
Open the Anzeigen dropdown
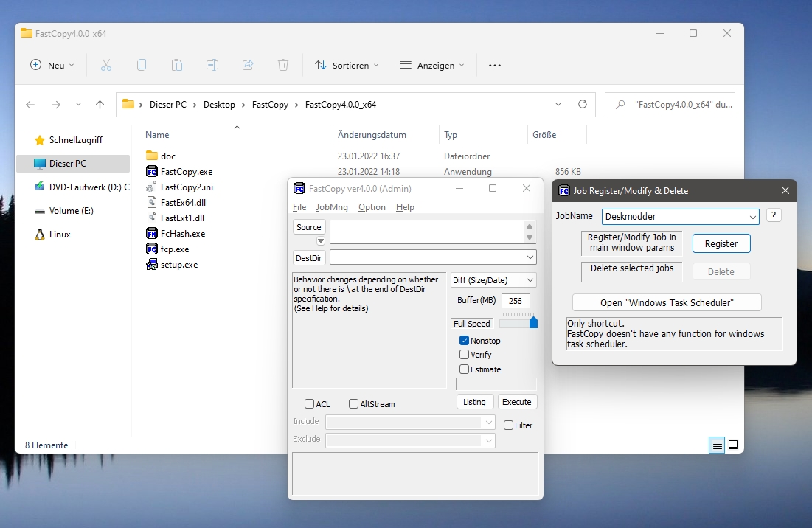(432, 65)
